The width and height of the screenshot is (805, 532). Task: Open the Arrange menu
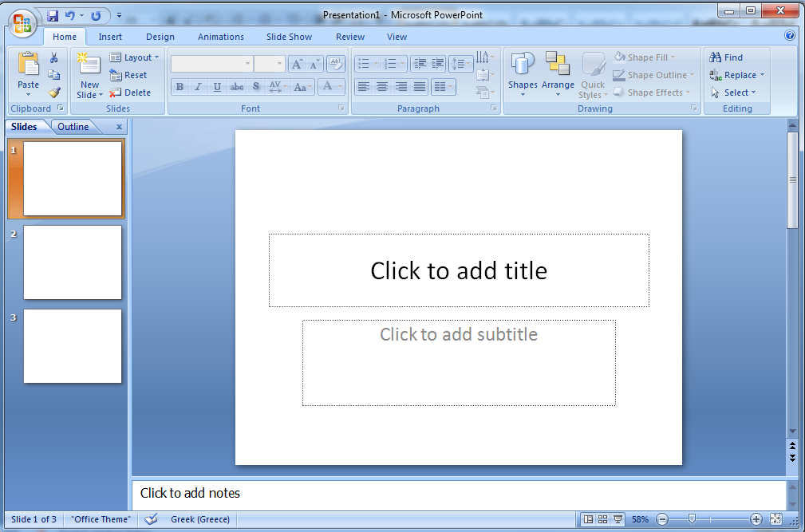(558, 75)
